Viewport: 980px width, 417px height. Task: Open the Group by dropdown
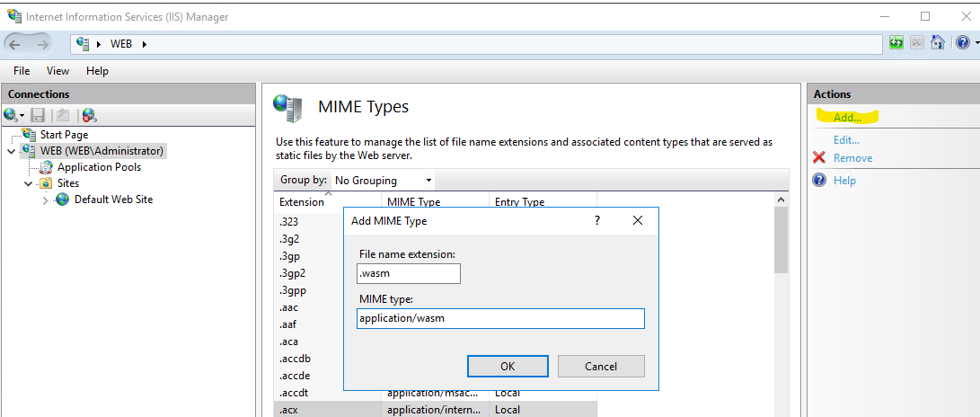coord(384,181)
